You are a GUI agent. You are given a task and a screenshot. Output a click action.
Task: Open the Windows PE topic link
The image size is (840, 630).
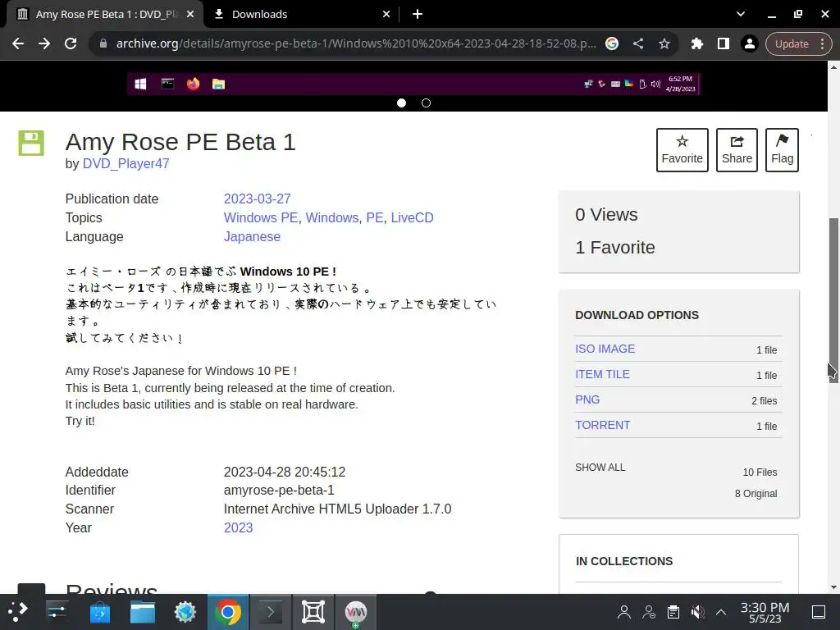pyautogui.click(x=260, y=217)
